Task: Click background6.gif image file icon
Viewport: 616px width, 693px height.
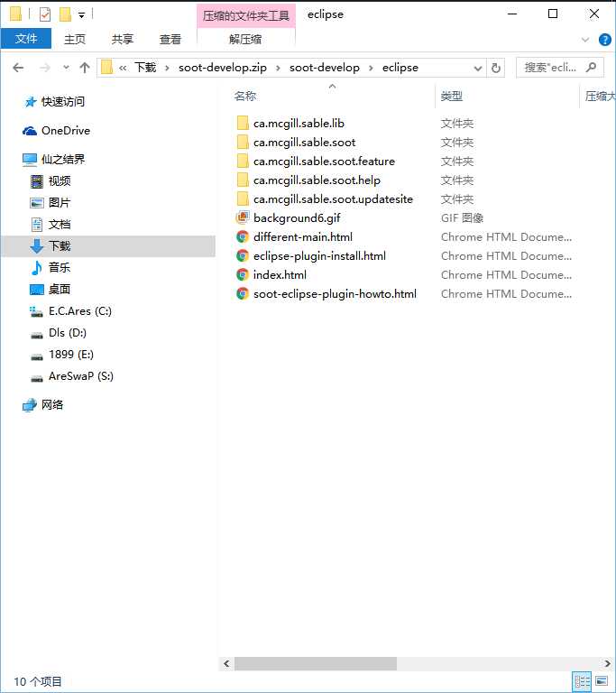Action: [243, 217]
